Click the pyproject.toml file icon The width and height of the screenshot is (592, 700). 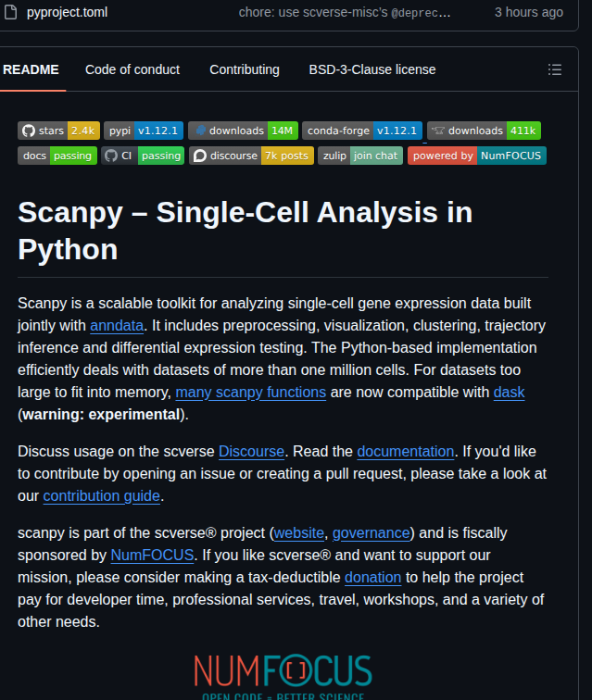[10, 12]
